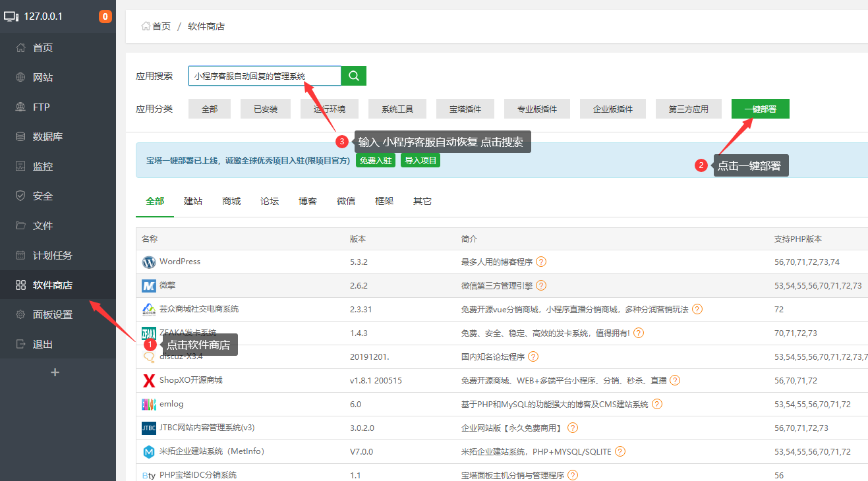Select the 全部 application category button

click(x=210, y=109)
